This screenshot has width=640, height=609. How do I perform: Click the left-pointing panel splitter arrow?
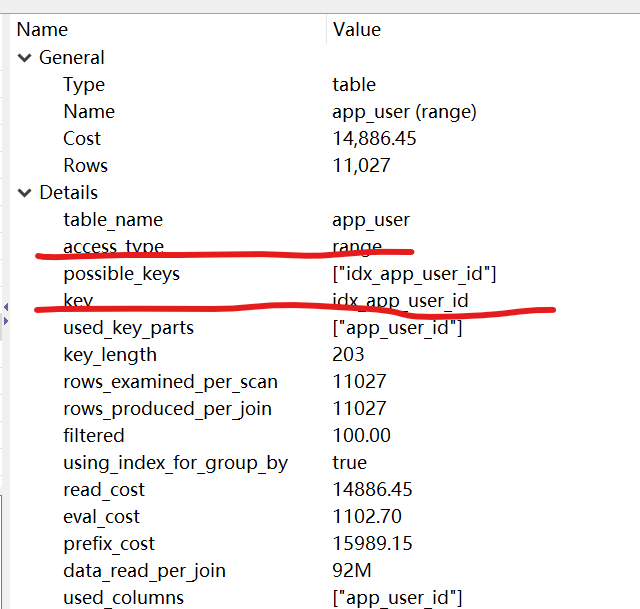tap(6, 307)
